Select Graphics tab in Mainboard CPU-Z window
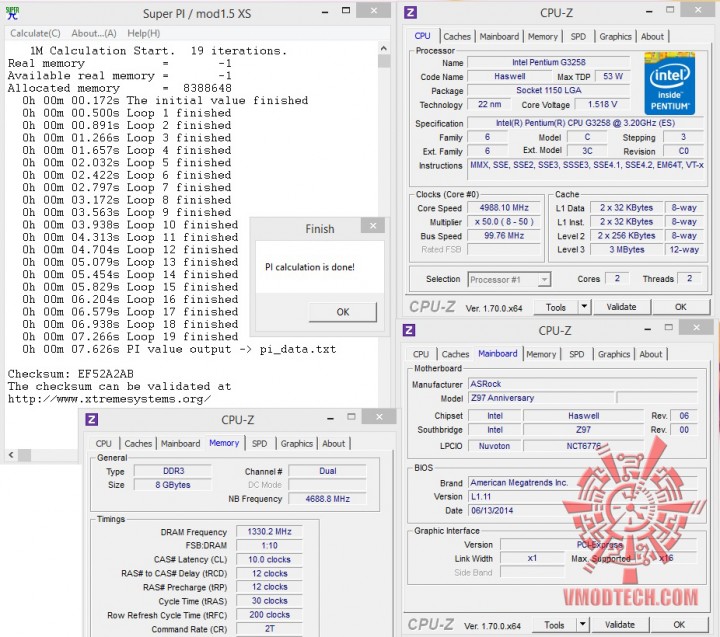The image size is (720, 637). point(614,354)
